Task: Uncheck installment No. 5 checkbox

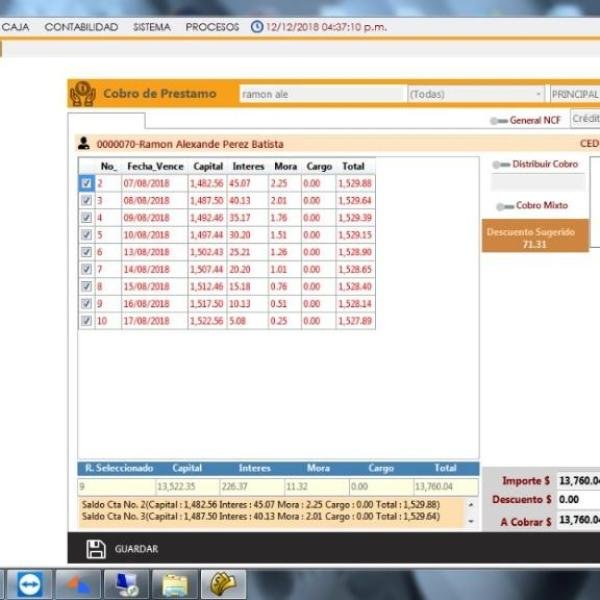Action: pos(86,235)
